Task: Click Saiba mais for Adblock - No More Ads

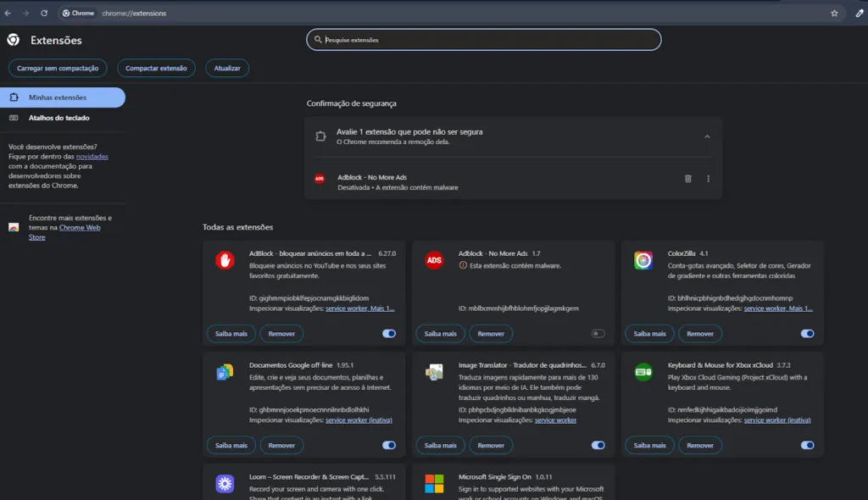Action: coord(441,334)
